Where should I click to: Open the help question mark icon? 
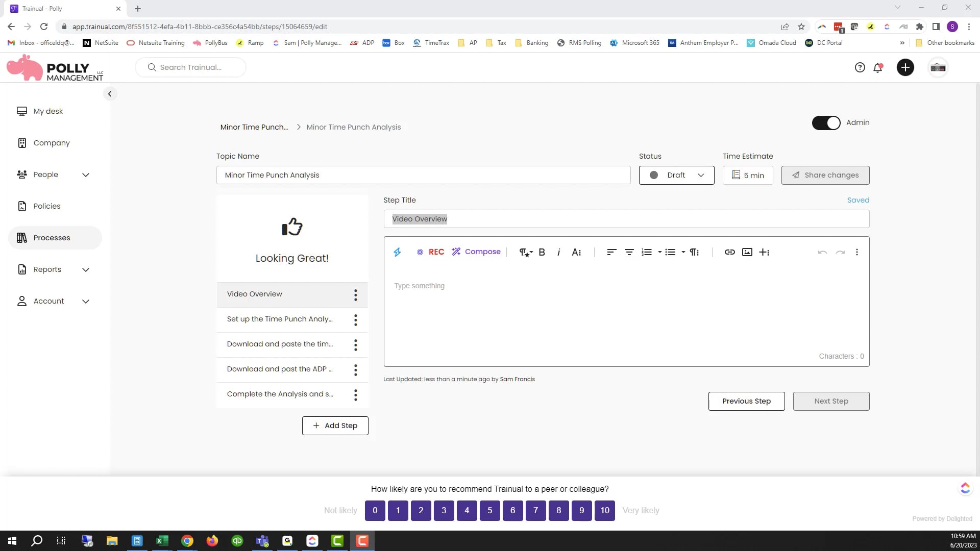(860, 67)
